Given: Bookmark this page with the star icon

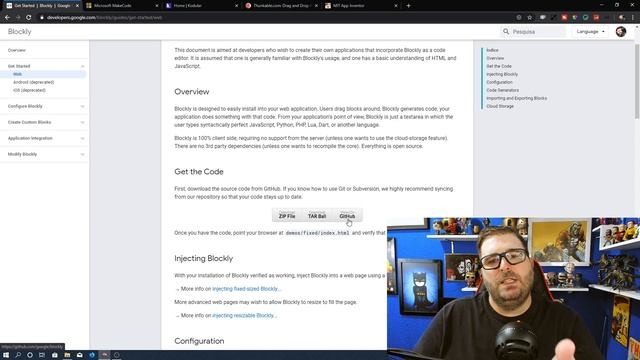Looking at the screenshot, I should pos(530,18).
